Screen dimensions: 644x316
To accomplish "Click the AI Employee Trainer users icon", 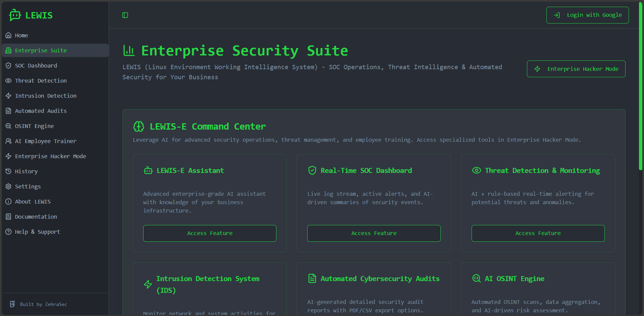I will click(8, 141).
